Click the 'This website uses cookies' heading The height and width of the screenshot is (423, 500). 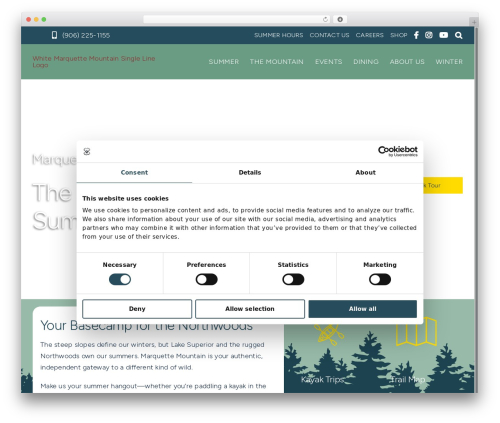pyautogui.click(x=125, y=198)
